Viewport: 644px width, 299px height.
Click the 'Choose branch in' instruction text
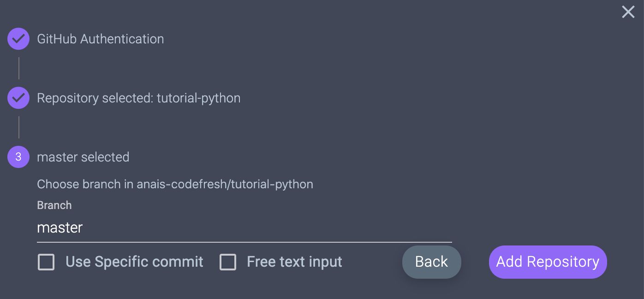coord(85,184)
